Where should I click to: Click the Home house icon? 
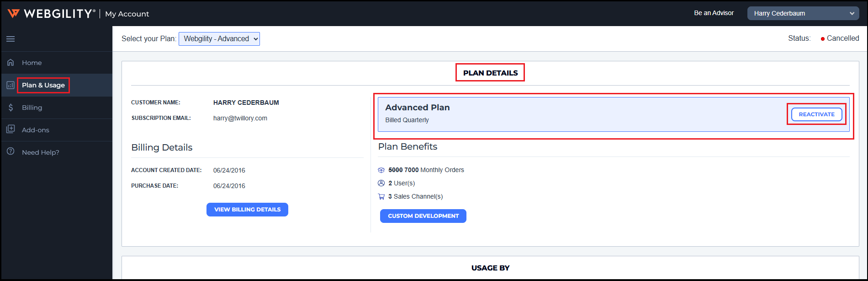pyautogui.click(x=11, y=62)
